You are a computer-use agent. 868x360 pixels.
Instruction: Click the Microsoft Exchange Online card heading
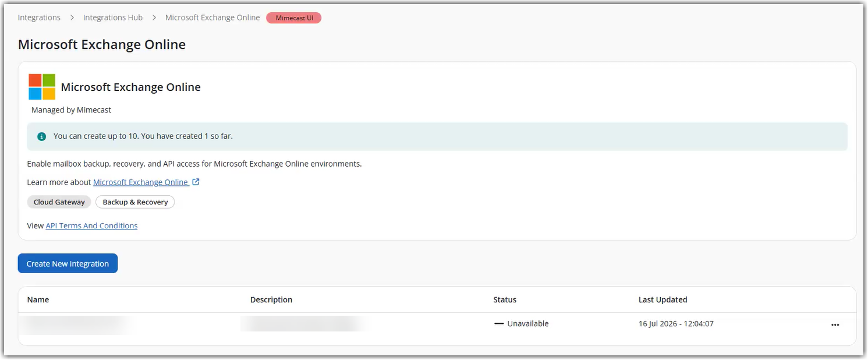(x=131, y=87)
